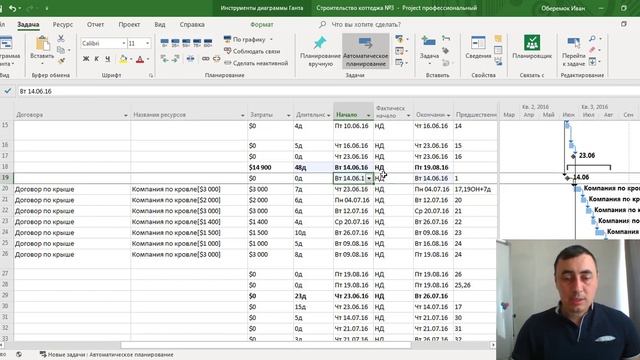Toggle italic К formatting
This screenshot has width=640, height=360.
pyautogui.click(x=97, y=59)
